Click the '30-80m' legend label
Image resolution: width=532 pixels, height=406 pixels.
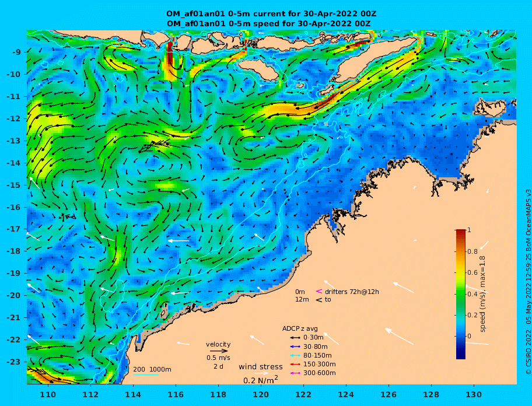click(315, 346)
